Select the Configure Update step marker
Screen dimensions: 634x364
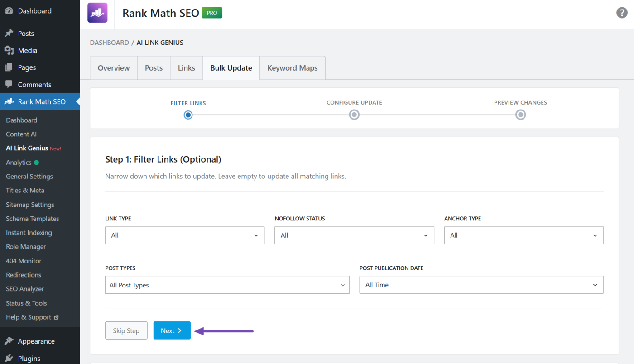354,115
